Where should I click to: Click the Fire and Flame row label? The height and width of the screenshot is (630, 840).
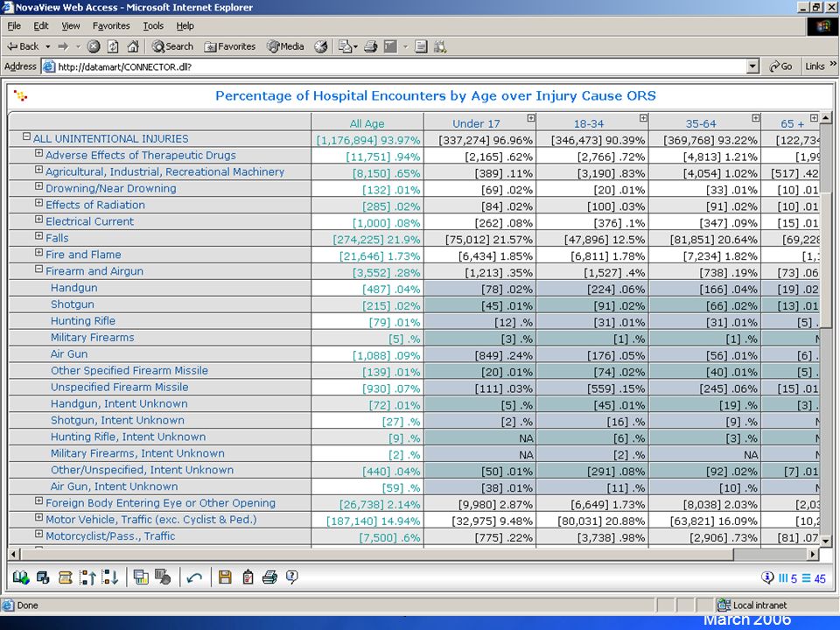pos(83,255)
